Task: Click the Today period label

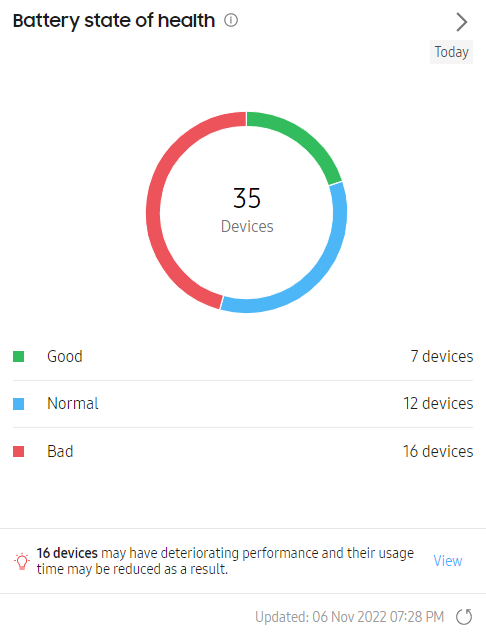Action: [452, 52]
